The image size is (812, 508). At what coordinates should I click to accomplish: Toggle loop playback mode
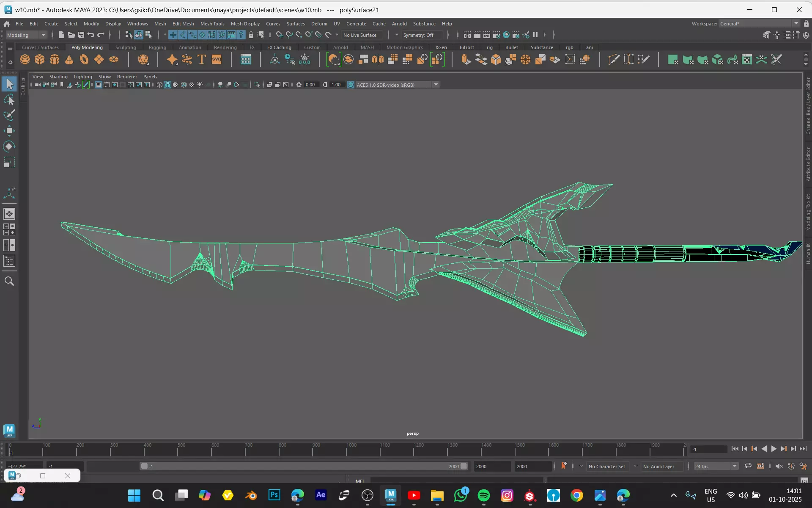click(748, 466)
